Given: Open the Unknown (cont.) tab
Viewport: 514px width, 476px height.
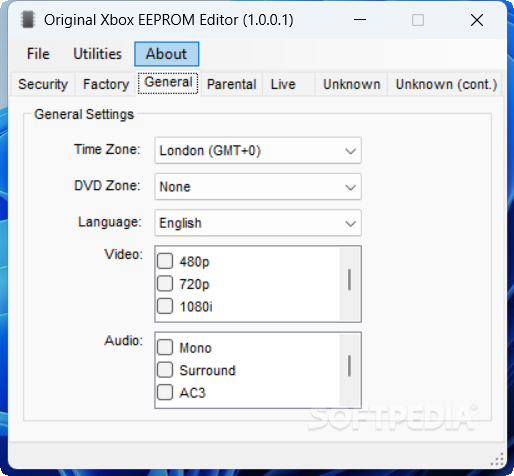Looking at the screenshot, I should (446, 84).
